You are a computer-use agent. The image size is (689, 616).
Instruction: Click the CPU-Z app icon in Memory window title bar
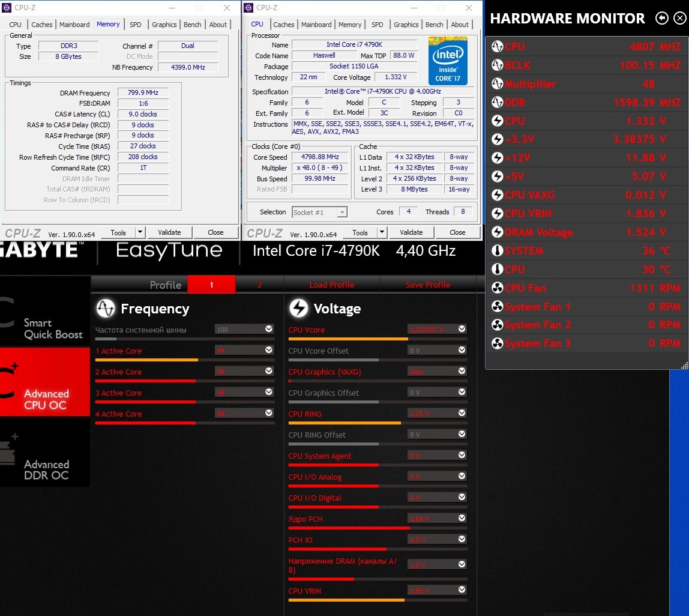coord(7,7)
